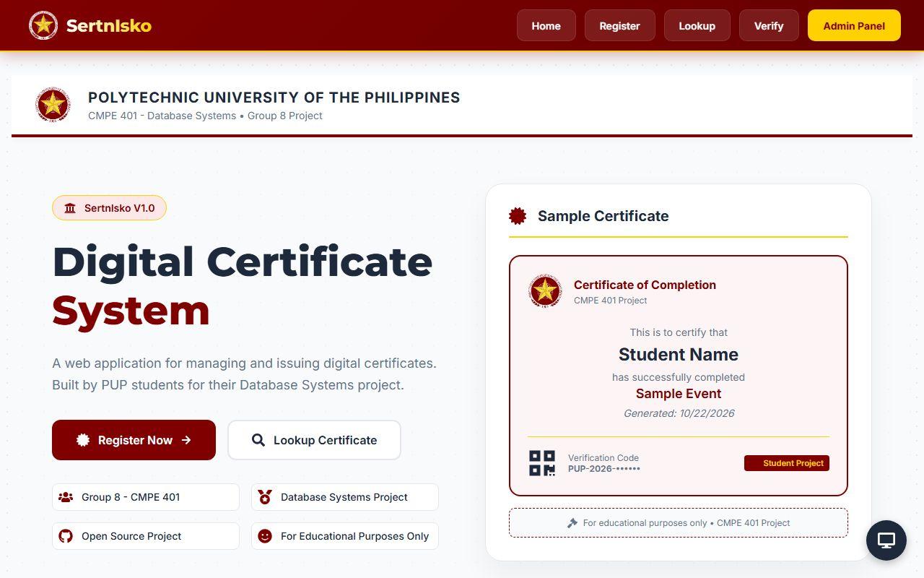Click the PUP seal beside university name
The height and width of the screenshot is (578, 924).
click(x=53, y=105)
